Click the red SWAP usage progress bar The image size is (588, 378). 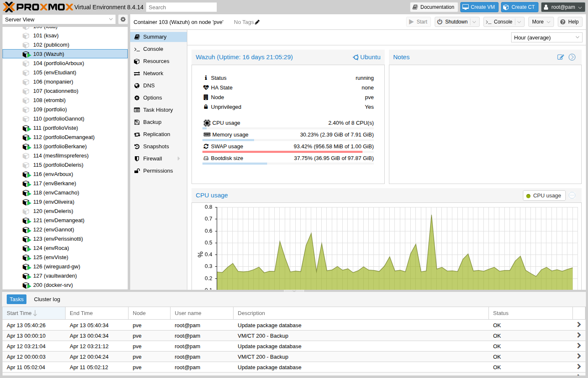coord(288,152)
